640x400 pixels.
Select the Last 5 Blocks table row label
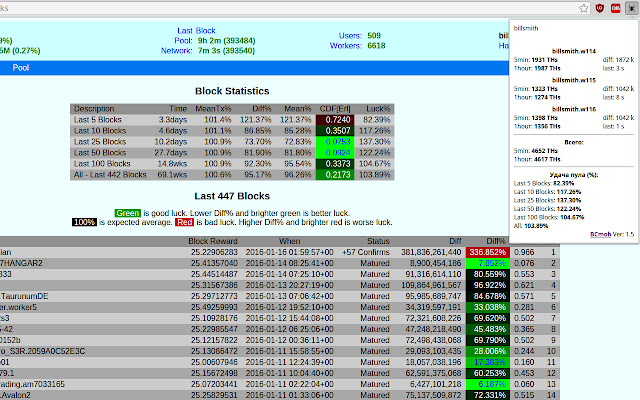[98, 120]
